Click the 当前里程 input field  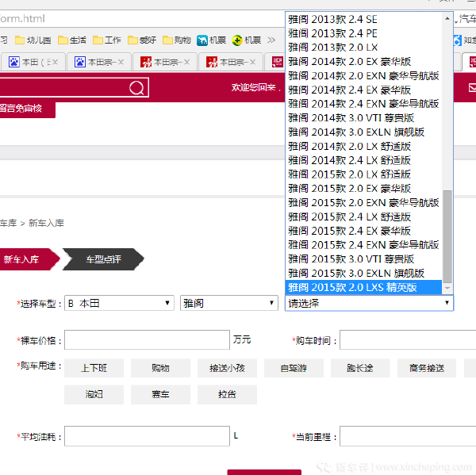tap(408, 436)
